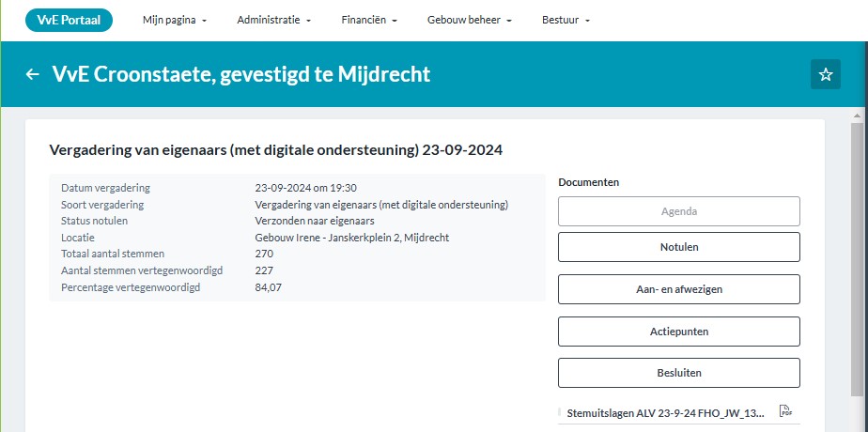Open the PDF icon next to Stemuitslagen
This screenshot has height=432, width=868.
point(785,411)
